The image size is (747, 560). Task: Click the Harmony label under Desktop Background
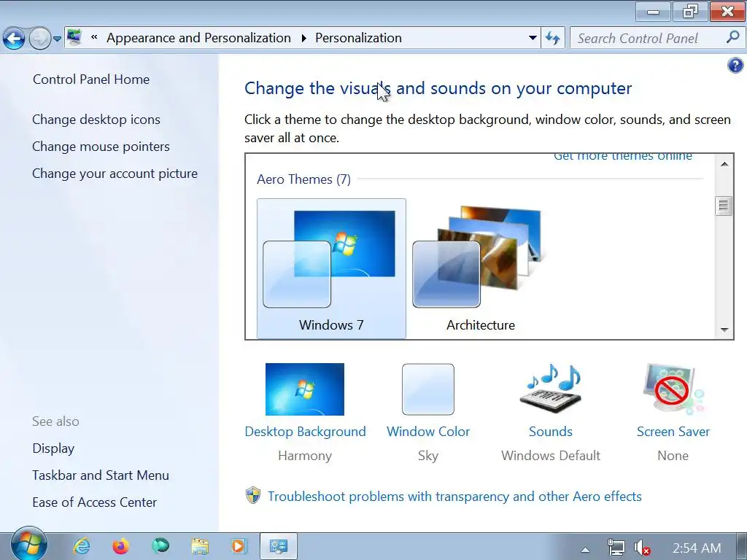[305, 456]
